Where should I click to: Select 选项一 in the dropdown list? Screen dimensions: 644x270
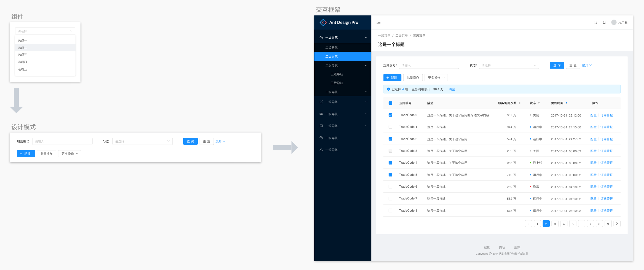click(x=45, y=41)
